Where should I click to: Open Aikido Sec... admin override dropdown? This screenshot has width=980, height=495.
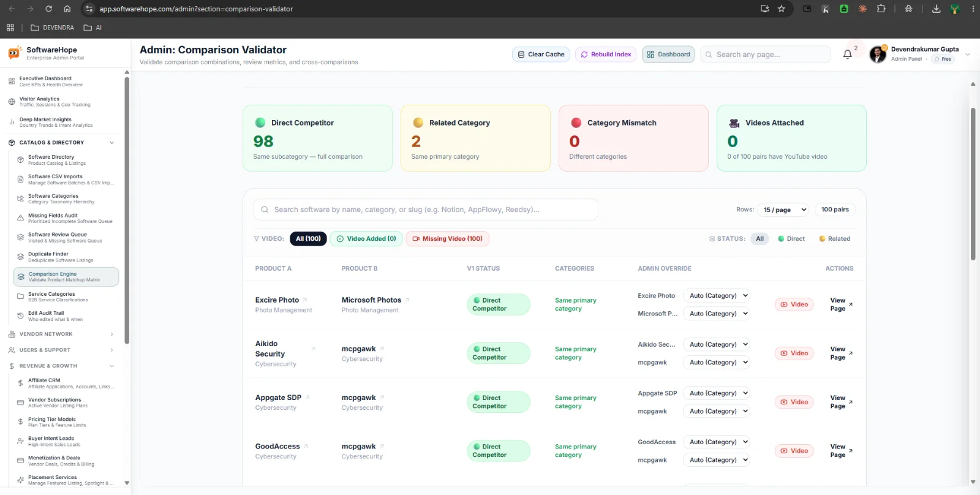[716, 344]
